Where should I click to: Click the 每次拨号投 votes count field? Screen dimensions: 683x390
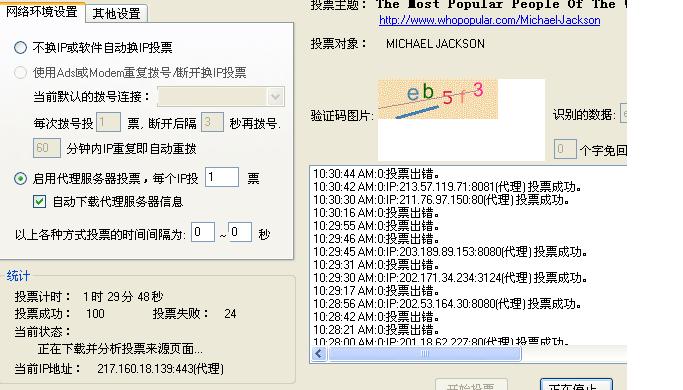coord(108,122)
